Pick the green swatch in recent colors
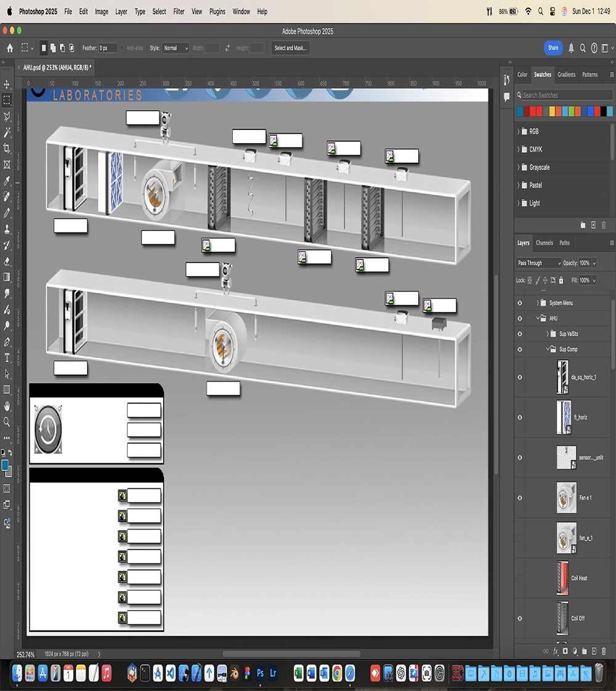The height and width of the screenshot is (691, 616). (x=572, y=111)
